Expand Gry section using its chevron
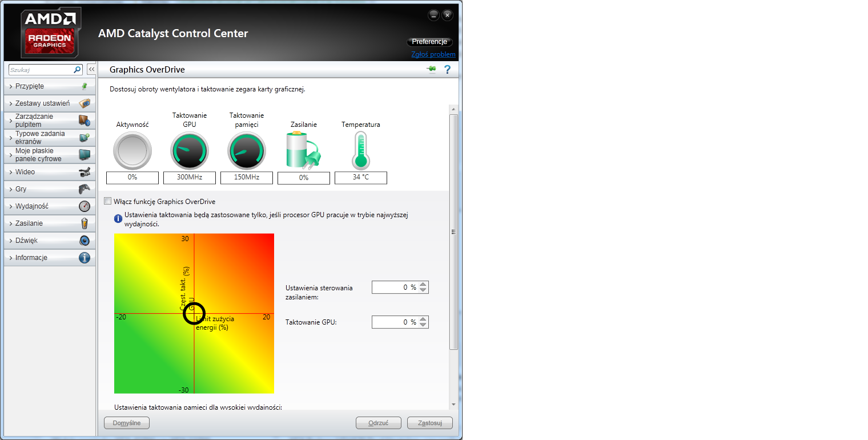The height and width of the screenshot is (440, 868). [11, 189]
